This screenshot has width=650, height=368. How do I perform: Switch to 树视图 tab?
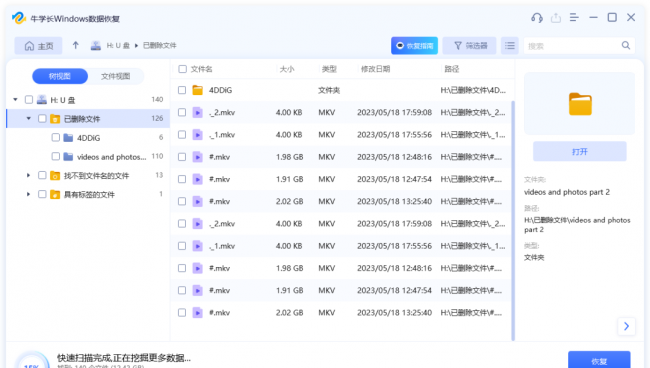[x=60, y=76]
